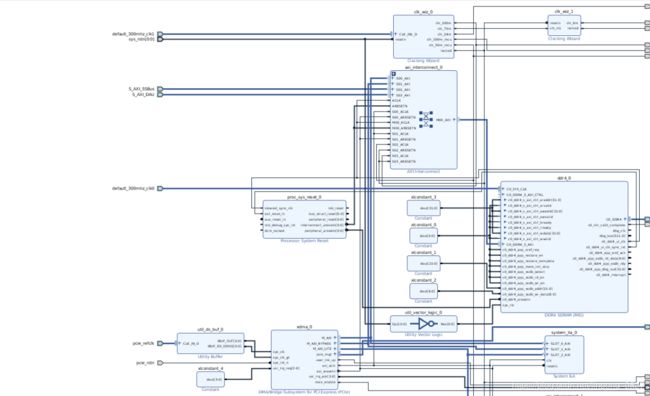Expand the SLOT_0_AXI pin on system_ila_0
Image resolution: width=650 pixels, height=396 pixels.
click(547, 344)
